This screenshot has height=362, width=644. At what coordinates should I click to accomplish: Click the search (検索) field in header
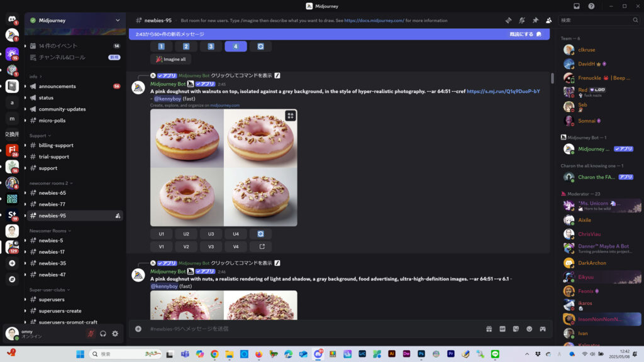599,20
